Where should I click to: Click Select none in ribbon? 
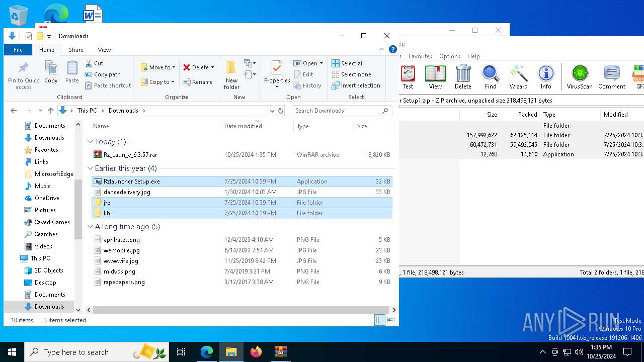pyautogui.click(x=351, y=74)
